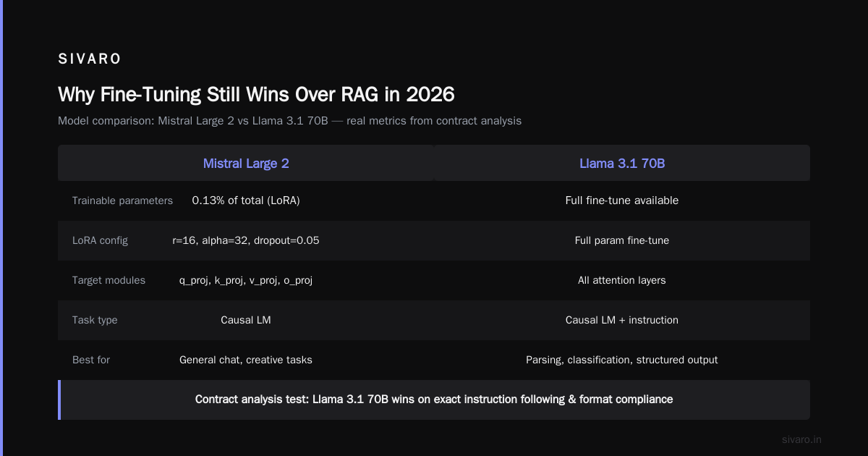Click the q_proj, k_proj, v_proj, o_proj value
Screen dimensions: 868x456
(x=246, y=280)
